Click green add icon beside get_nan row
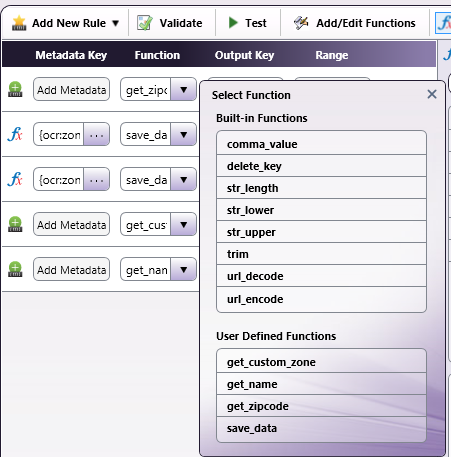Screen dimensions: 451x457 pyautogui.click(x=15, y=269)
